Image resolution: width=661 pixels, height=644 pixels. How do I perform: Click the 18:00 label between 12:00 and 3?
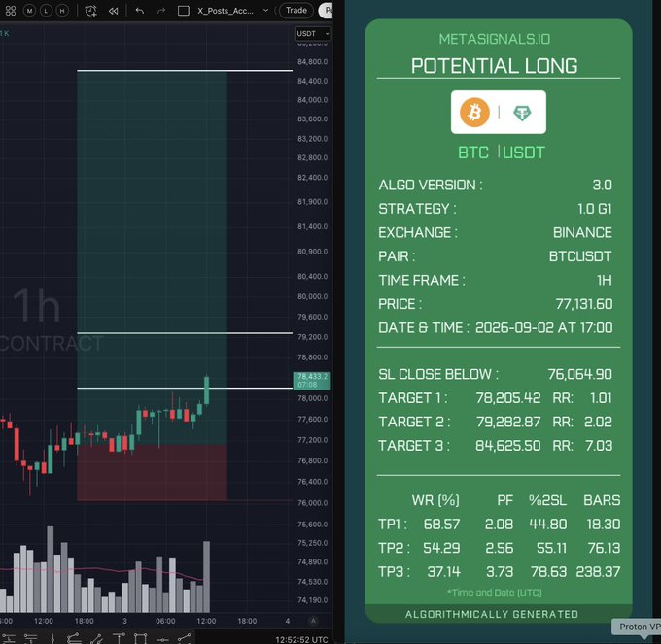click(x=84, y=621)
